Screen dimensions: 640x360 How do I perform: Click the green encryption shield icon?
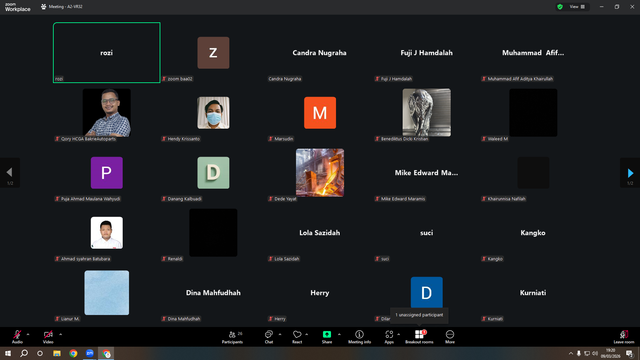[x=560, y=7]
